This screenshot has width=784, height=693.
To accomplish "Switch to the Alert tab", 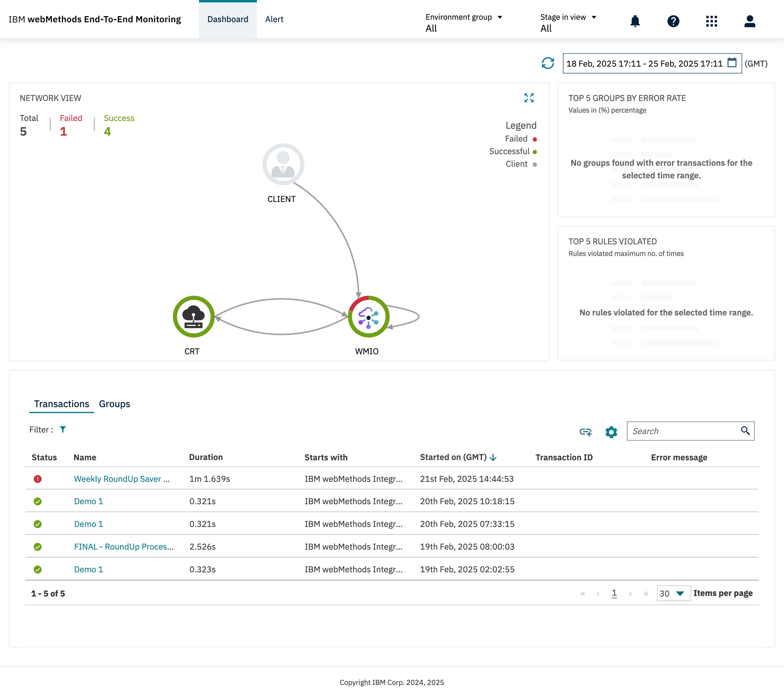I will tap(274, 19).
